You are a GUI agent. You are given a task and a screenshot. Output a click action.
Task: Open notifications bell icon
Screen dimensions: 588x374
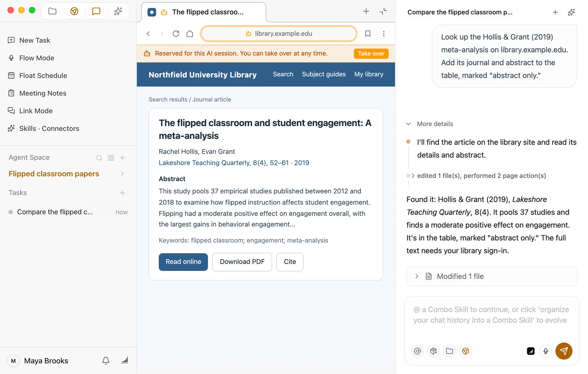click(106, 361)
